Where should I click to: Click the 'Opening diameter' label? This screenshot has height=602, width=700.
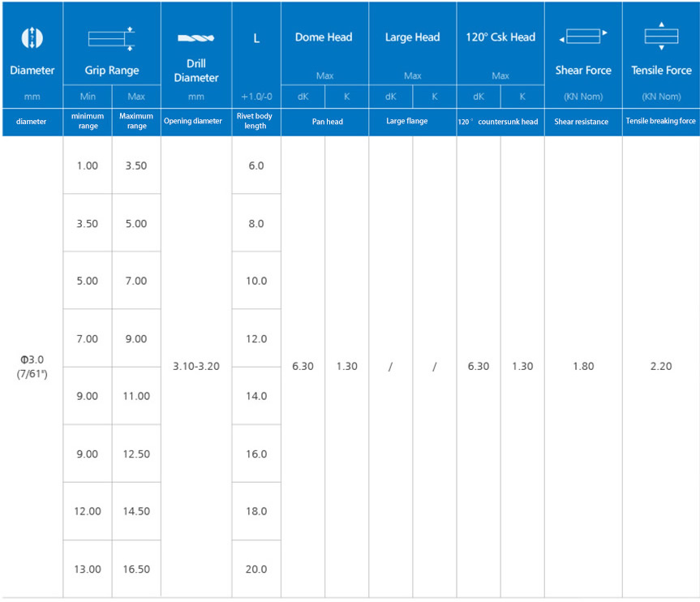pos(193,122)
